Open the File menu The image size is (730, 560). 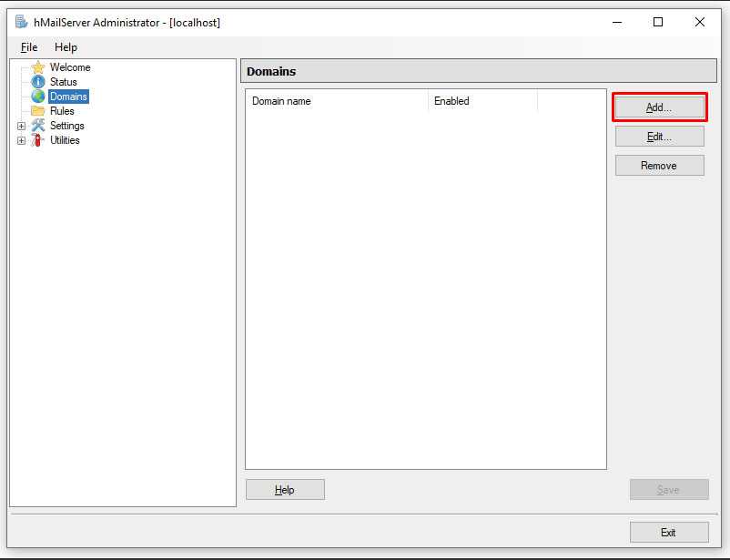point(29,47)
